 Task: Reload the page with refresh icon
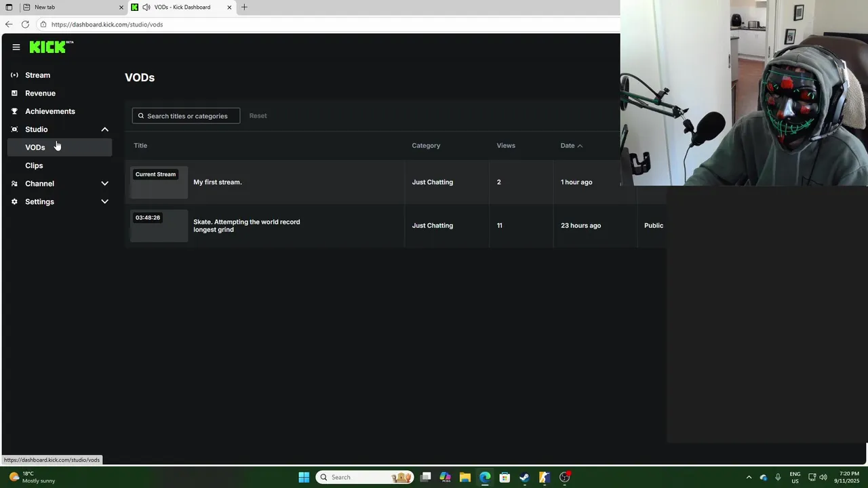click(x=25, y=24)
